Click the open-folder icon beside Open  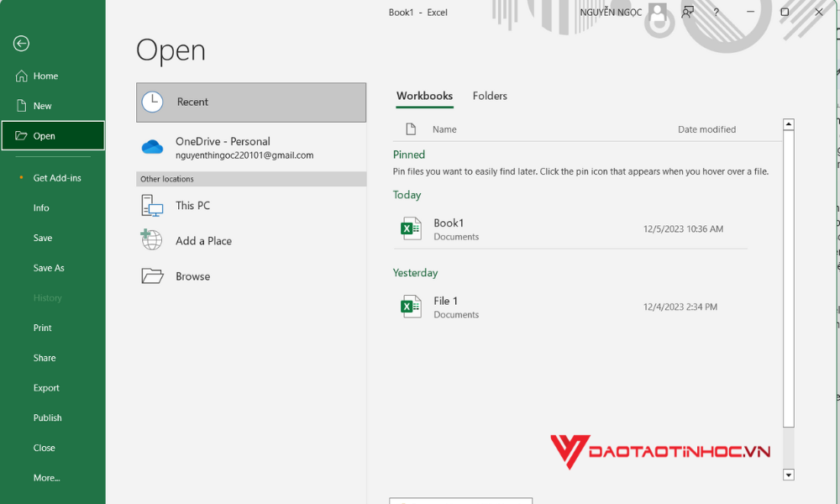pos(22,135)
